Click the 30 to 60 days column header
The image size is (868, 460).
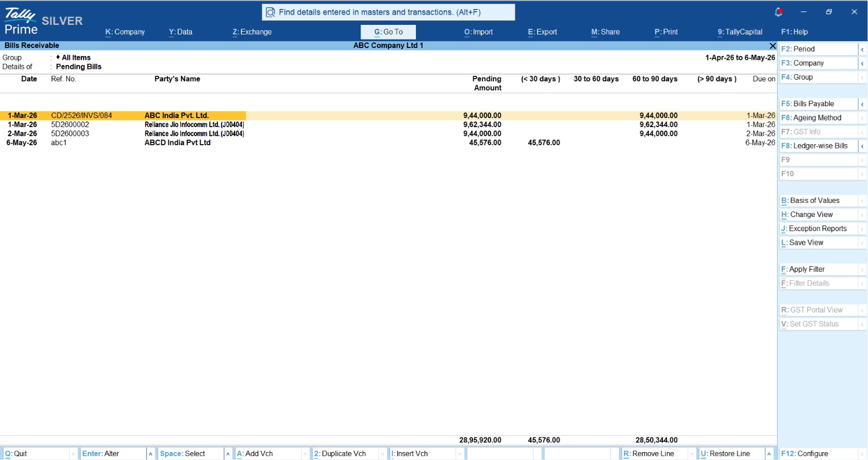tap(596, 79)
